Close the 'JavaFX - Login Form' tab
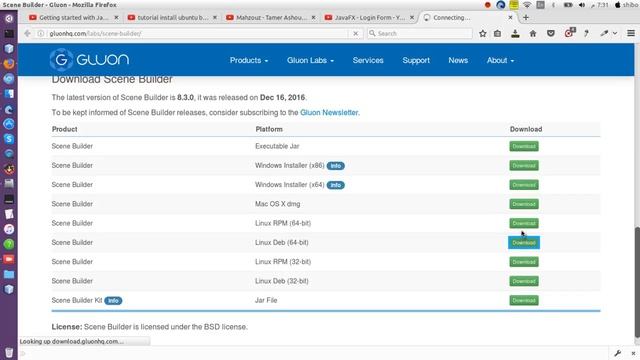Image resolution: width=640 pixels, height=360 pixels. tap(411, 18)
